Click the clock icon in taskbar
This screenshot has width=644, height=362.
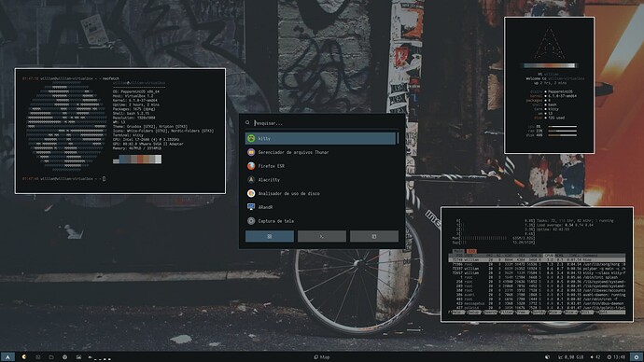point(609,357)
